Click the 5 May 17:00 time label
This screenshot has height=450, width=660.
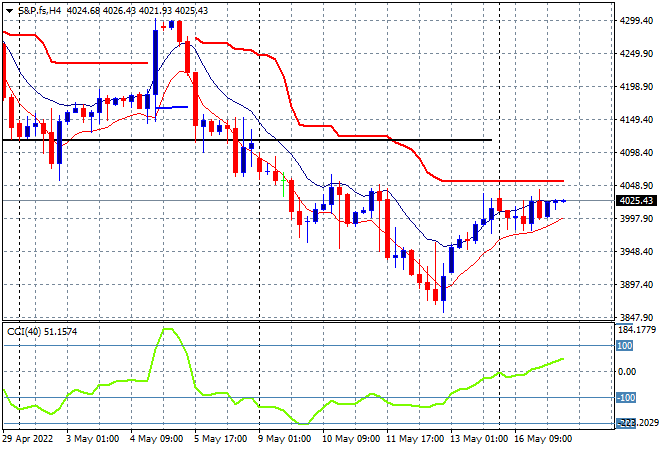pos(221,439)
